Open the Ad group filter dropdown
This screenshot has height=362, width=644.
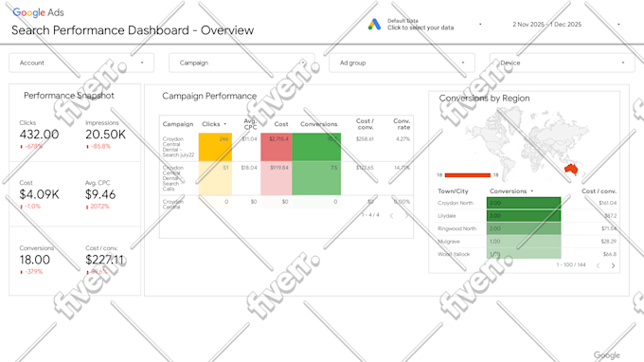point(402,63)
